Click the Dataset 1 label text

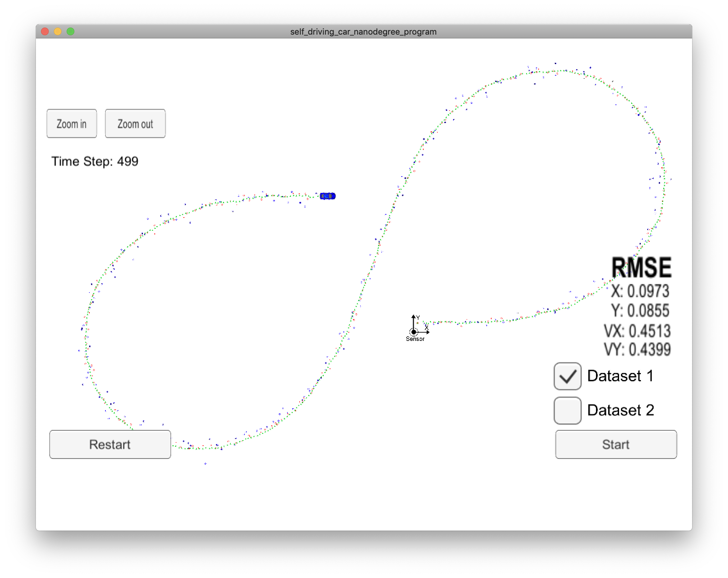pos(620,376)
